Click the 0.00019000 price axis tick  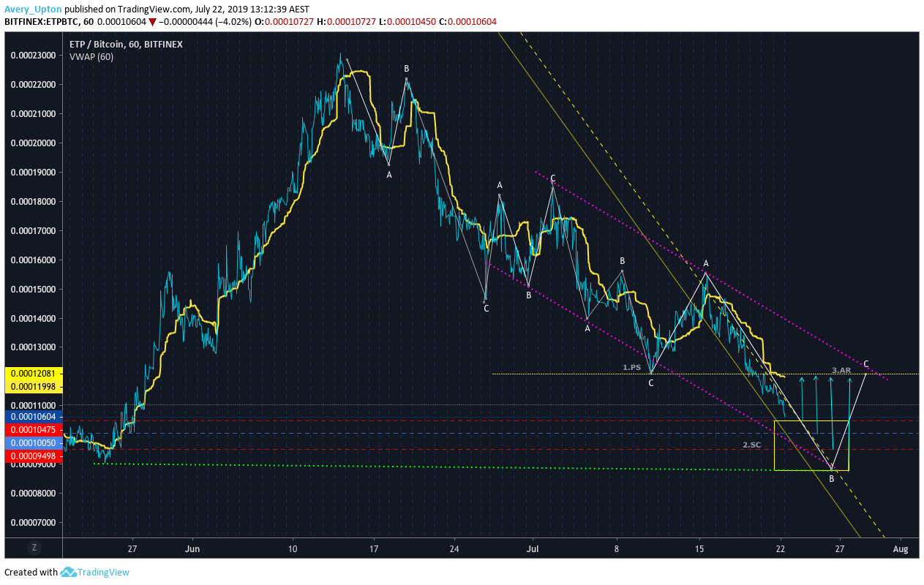pyautogui.click(x=34, y=173)
